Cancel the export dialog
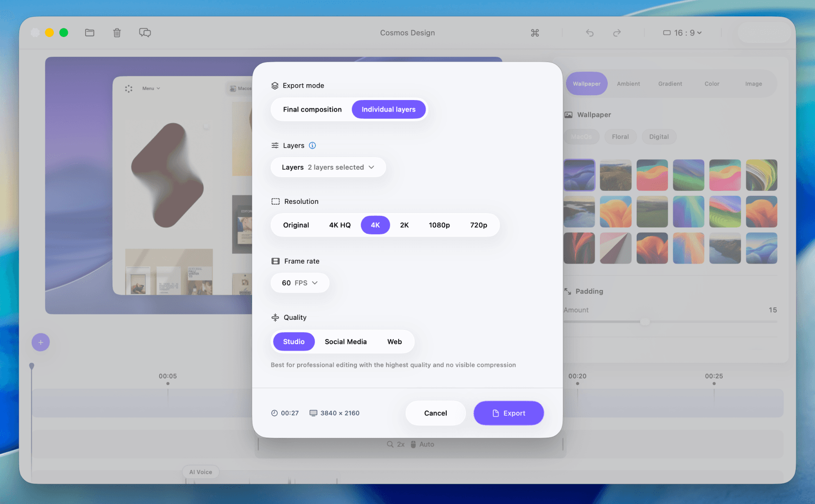This screenshot has width=815, height=504. point(435,413)
